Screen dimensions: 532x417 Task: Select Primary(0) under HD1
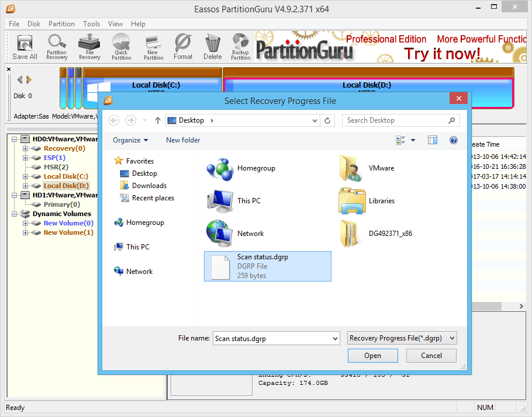coord(62,204)
